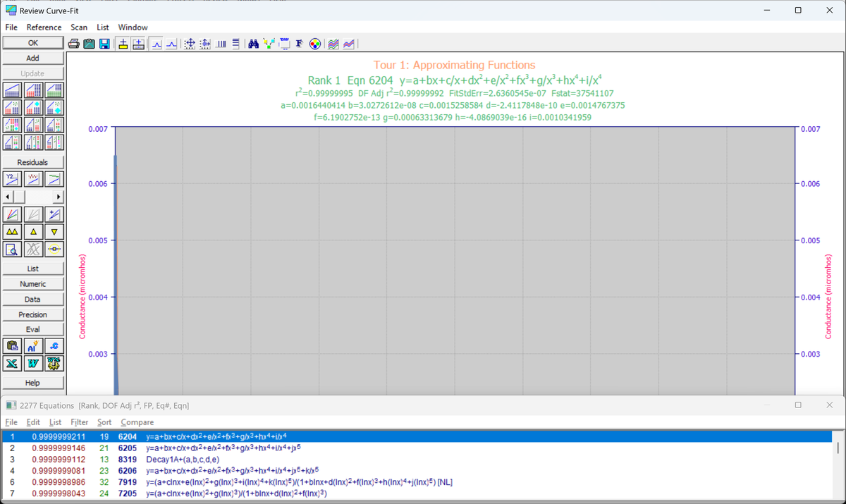
Task: Open font settings with the F icon
Action: point(300,44)
